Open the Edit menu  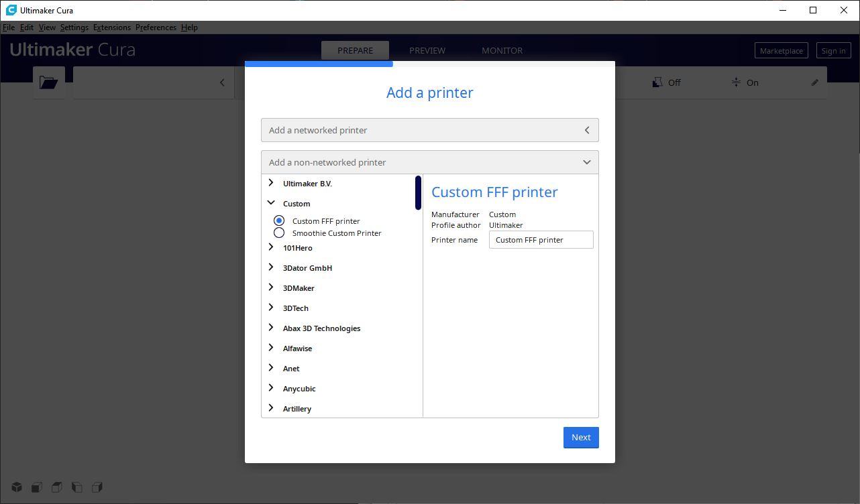pyautogui.click(x=27, y=27)
